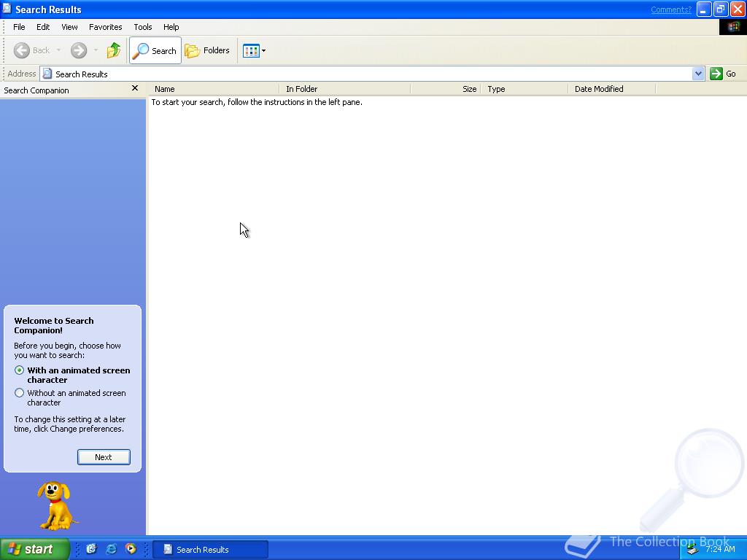This screenshot has height=560, width=747.
Task: Expand the Address bar dropdown
Action: 698,74
